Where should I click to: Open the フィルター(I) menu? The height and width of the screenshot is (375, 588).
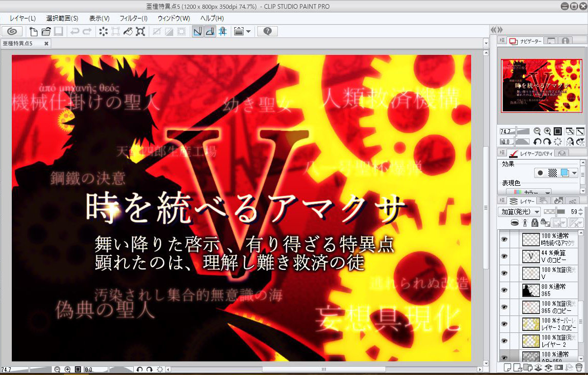pos(133,18)
